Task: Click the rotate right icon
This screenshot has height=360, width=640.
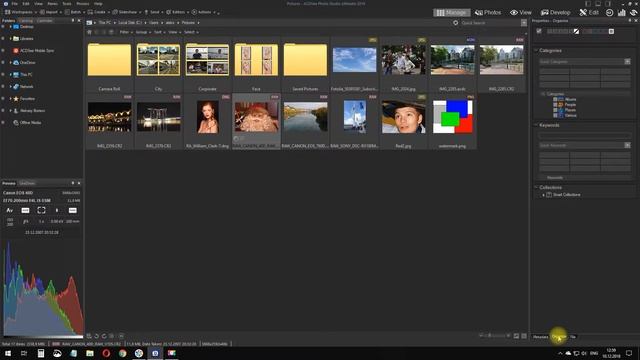Action: [x=104, y=336]
